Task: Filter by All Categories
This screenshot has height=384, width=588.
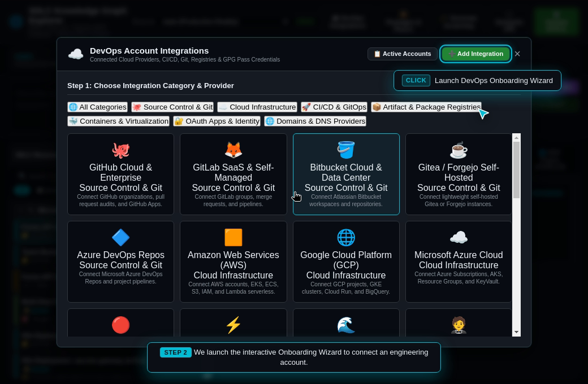Action: pyautogui.click(x=97, y=107)
